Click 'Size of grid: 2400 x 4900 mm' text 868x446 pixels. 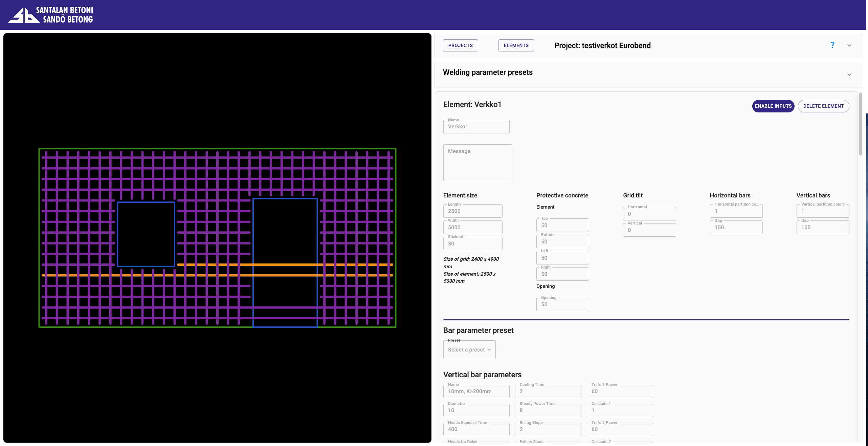471,263
